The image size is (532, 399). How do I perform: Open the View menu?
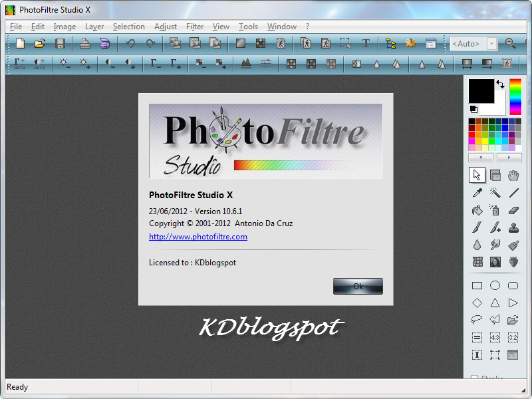(221, 27)
